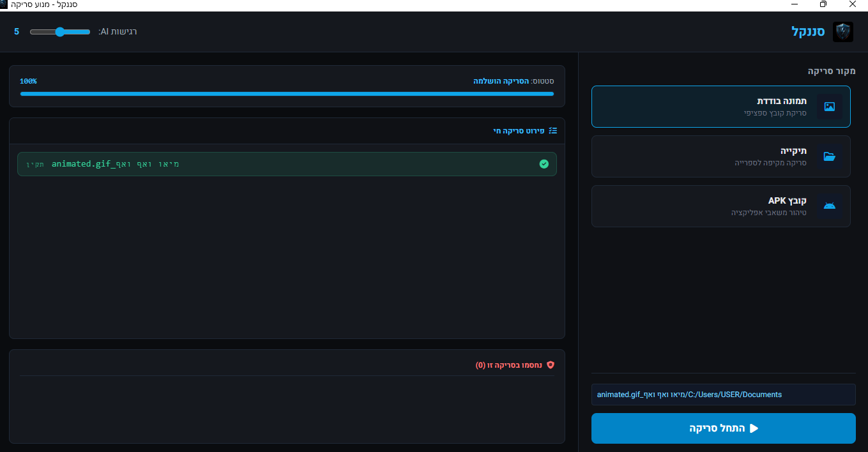The height and width of the screenshot is (452, 868).
Task: Click the open folder icon
Action: (x=829, y=156)
